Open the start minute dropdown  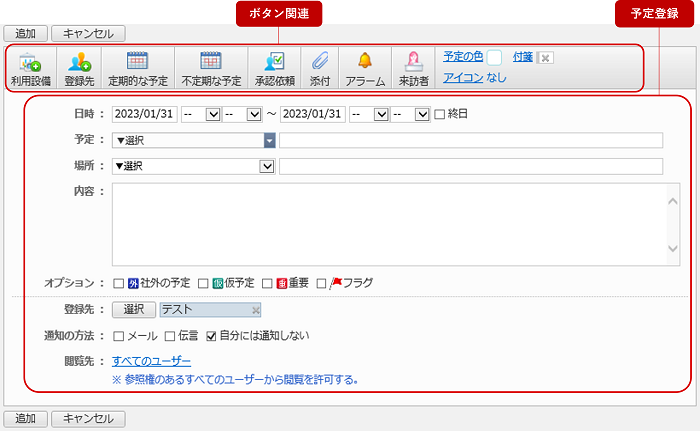pyautogui.click(x=242, y=114)
